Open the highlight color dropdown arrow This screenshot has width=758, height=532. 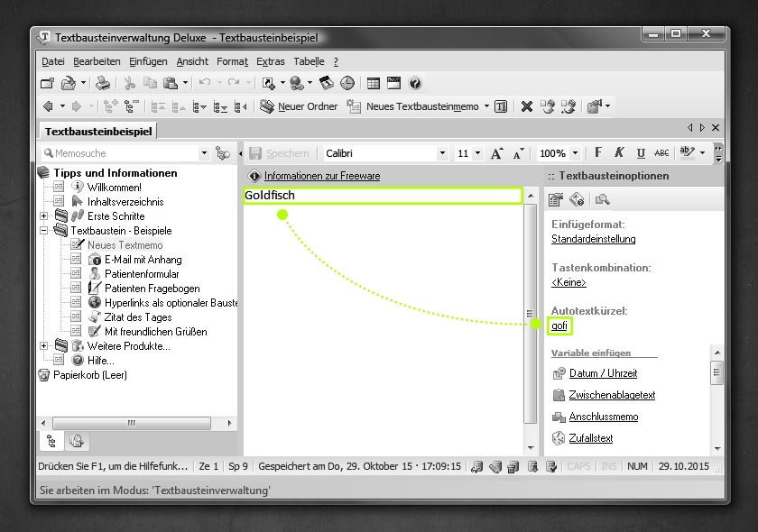pyautogui.click(x=702, y=153)
